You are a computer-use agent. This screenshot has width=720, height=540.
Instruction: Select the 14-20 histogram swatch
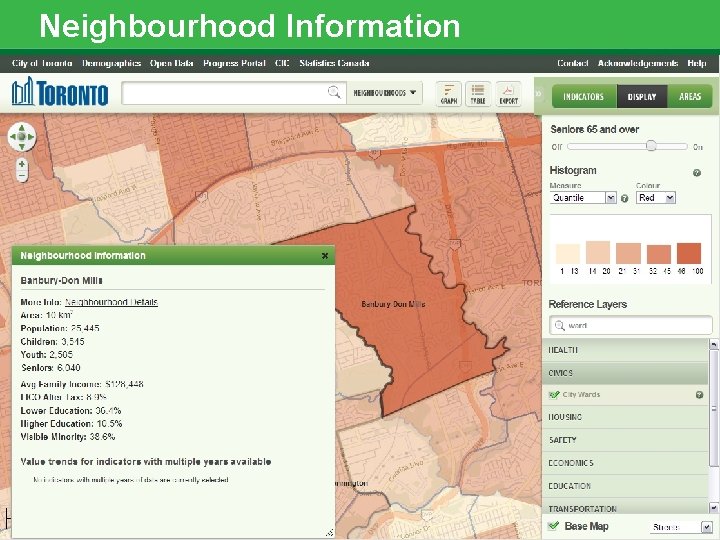[598, 252]
